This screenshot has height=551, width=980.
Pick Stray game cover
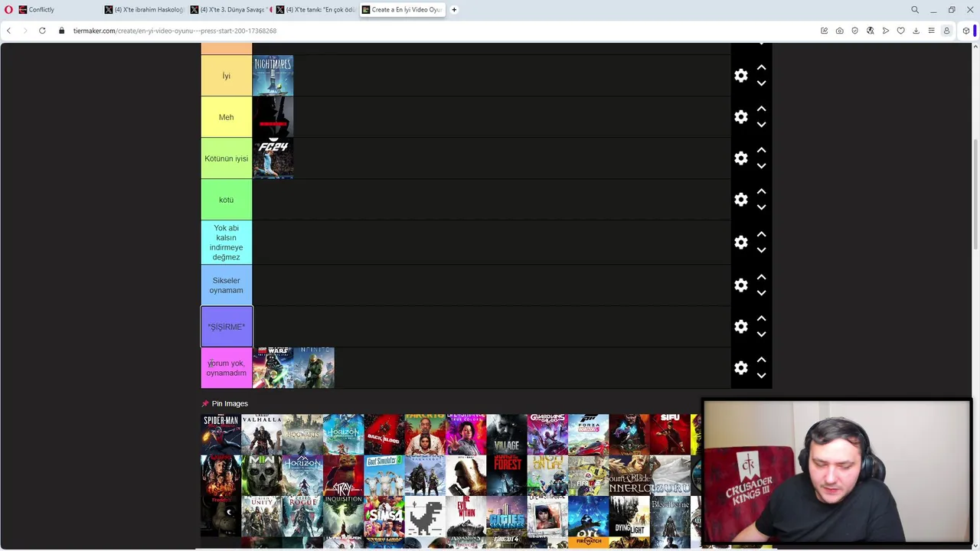[x=344, y=476]
